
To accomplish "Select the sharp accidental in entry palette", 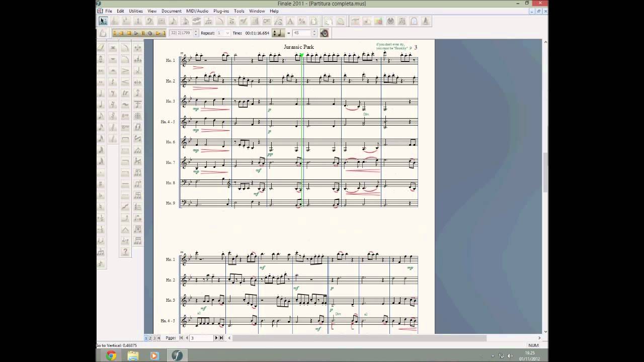I will [101, 184].
